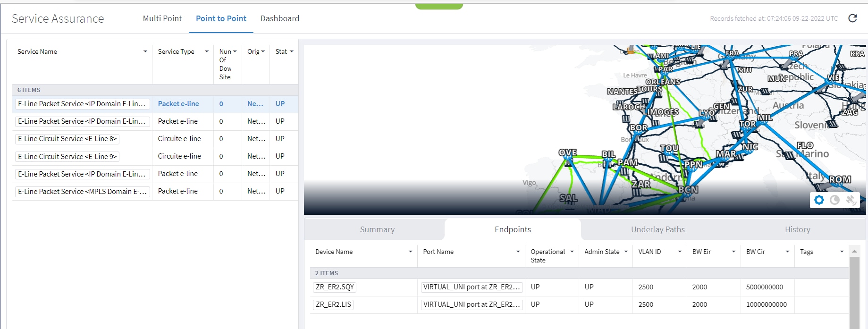Switch map to satellite view icon
Image resolution: width=868 pixels, height=329 pixels.
click(851, 200)
